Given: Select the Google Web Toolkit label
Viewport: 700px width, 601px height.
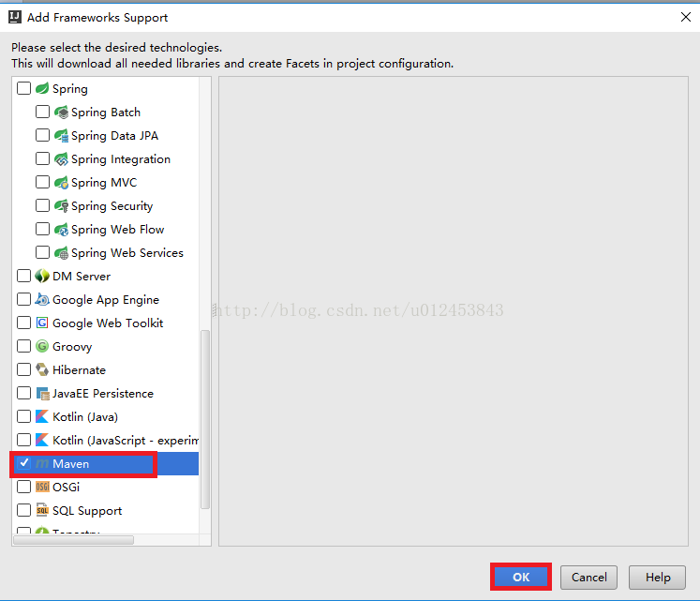Looking at the screenshot, I should pos(108,323).
